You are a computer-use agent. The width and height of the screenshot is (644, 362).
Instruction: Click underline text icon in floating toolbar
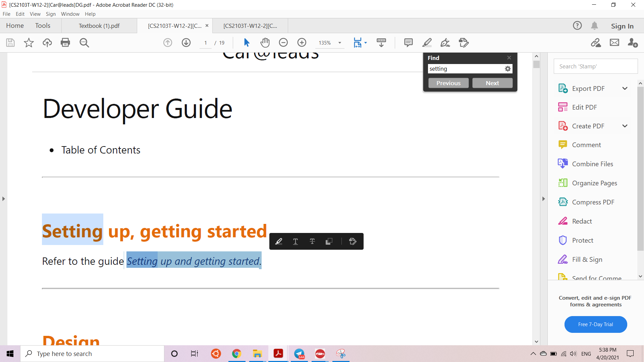click(x=296, y=241)
